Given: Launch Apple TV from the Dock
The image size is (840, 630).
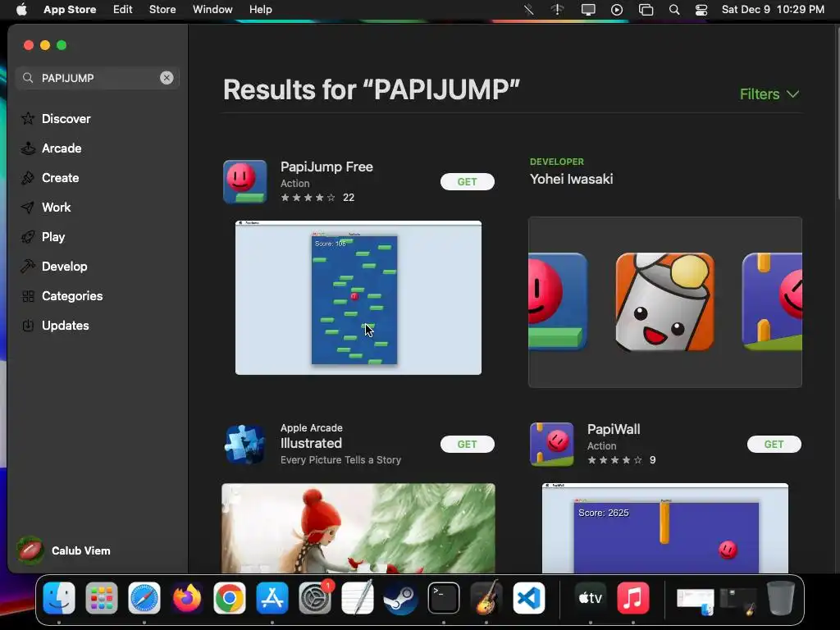Looking at the screenshot, I should click(591, 598).
